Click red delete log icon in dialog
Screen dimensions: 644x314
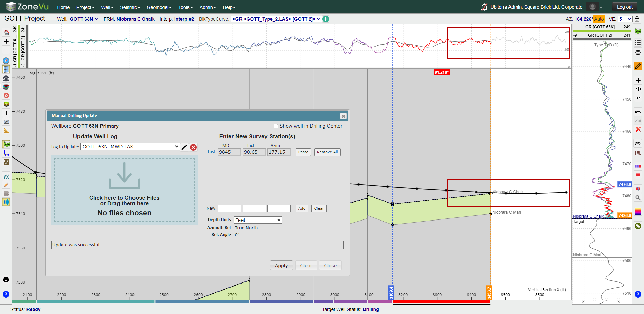pyautogui.click(x=193, y=147)
